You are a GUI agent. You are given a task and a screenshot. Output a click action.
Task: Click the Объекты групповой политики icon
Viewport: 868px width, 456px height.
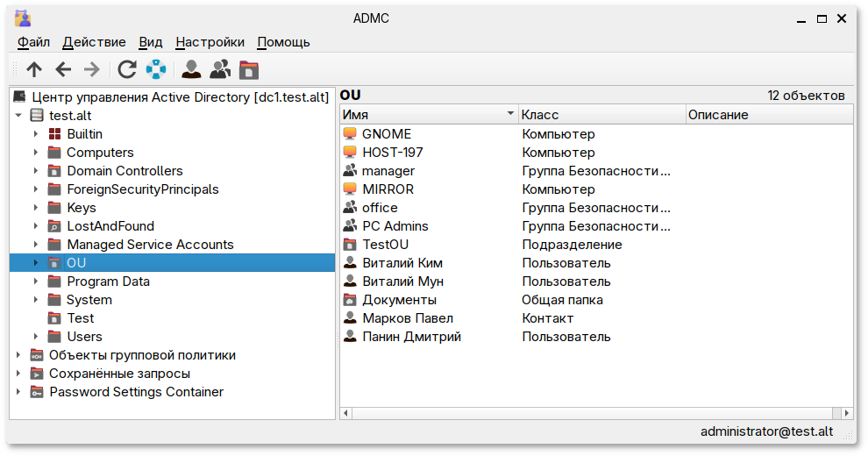coord(37,355)
